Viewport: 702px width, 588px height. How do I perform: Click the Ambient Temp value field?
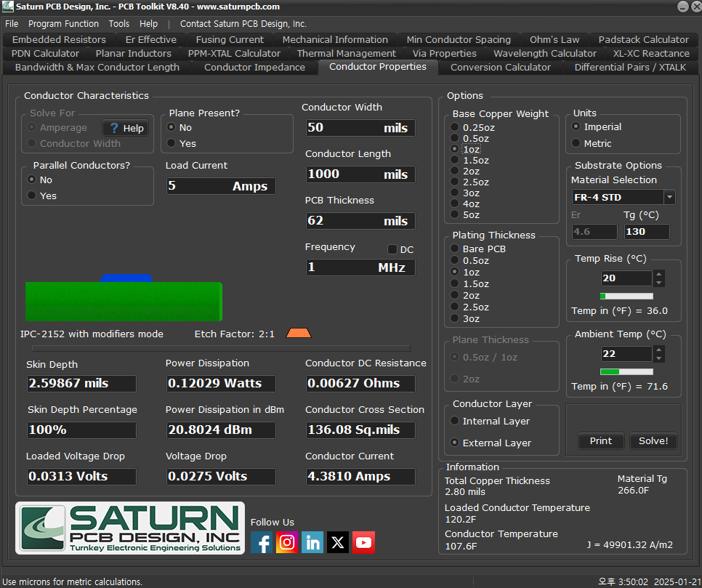click(626, 354)
